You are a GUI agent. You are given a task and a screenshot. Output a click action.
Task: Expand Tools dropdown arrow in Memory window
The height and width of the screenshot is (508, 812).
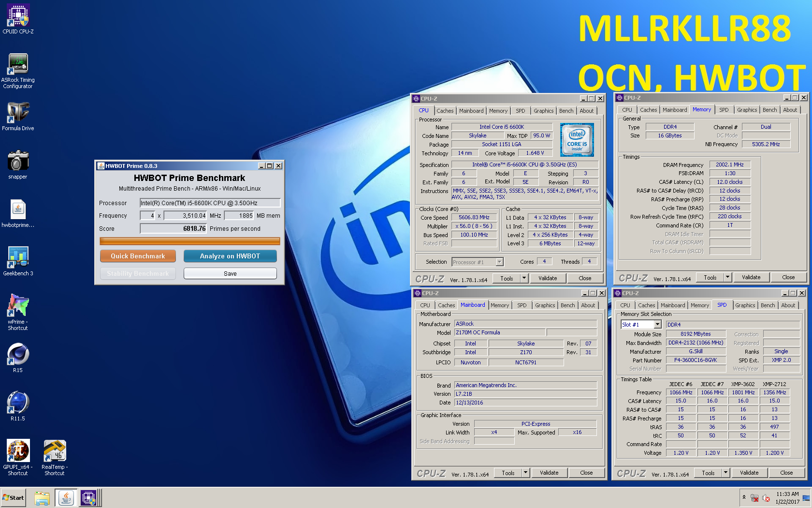click(x=727, y=277)
